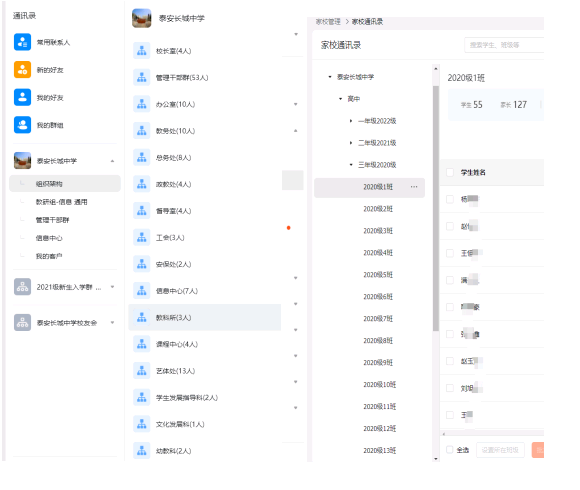Tick the 全选 select-all checkbox
This screenshot has width=580, height=490.
449,450
